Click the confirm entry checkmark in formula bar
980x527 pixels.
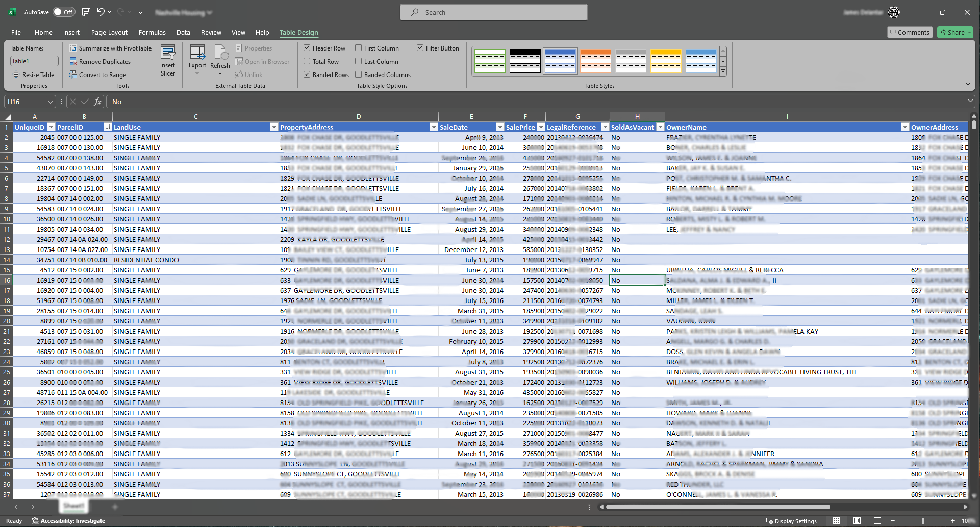click(x=85, y=102)
